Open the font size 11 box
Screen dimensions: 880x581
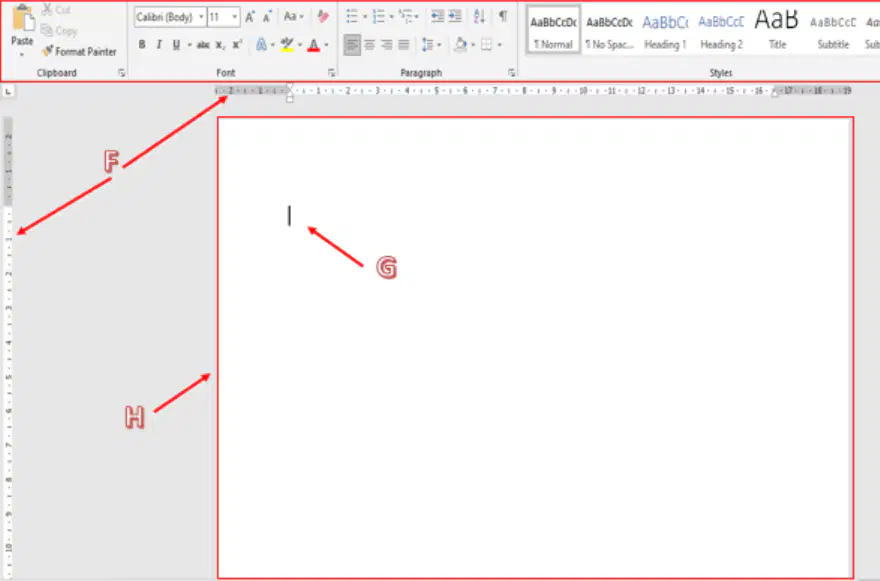tap(224, 17)
